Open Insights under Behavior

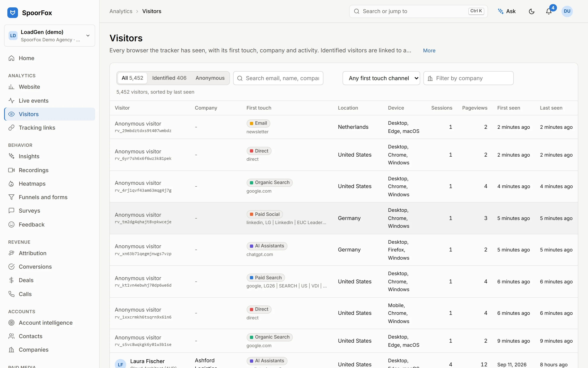50,156
